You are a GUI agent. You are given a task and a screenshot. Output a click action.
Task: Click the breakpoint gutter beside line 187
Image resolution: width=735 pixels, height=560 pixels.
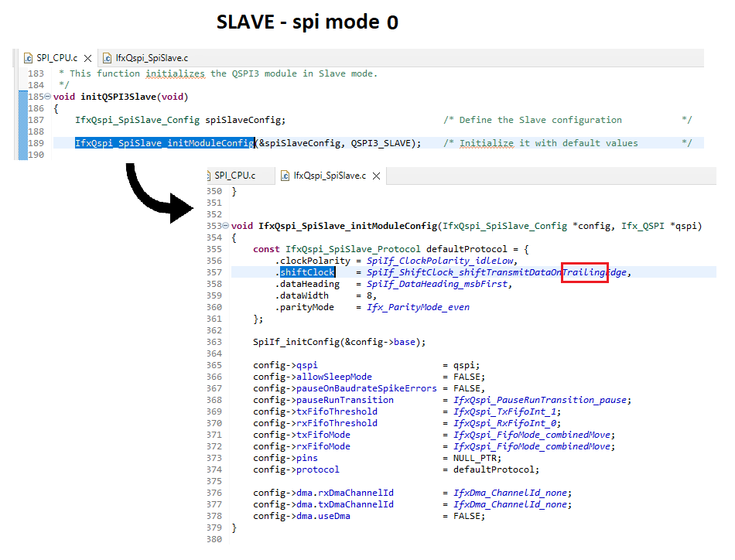pos(25,120)
